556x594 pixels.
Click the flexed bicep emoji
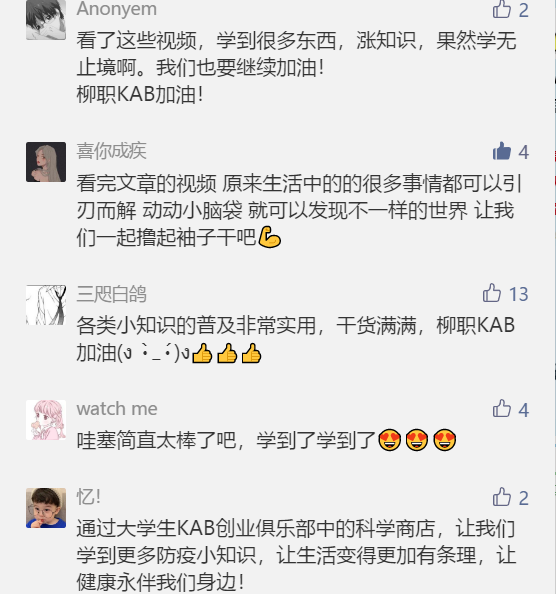coord(269,238)
